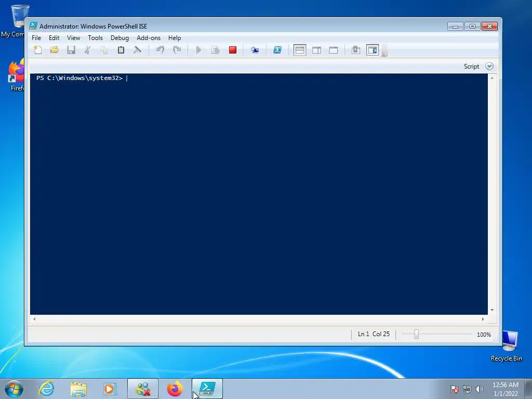
Task: Open the Debug menu
Action: click(x=120, y=37)
